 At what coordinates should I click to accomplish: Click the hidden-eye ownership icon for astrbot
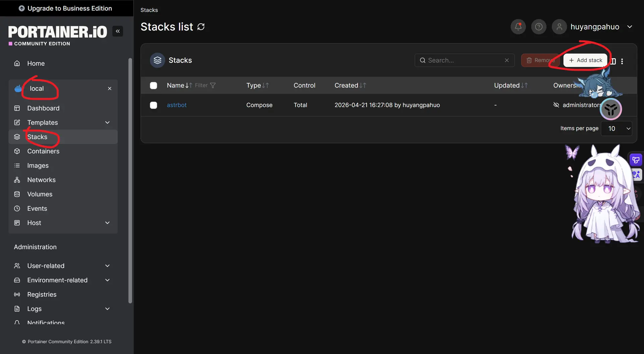click(x=556, y=105)
